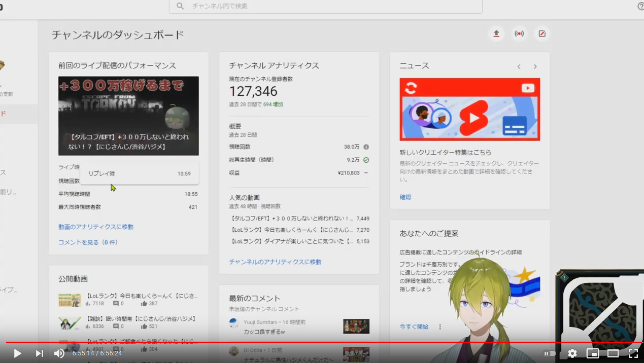Click the subscriber count 127,346
The width and height of the screenshot is (644, 363).
click(253, 91)
